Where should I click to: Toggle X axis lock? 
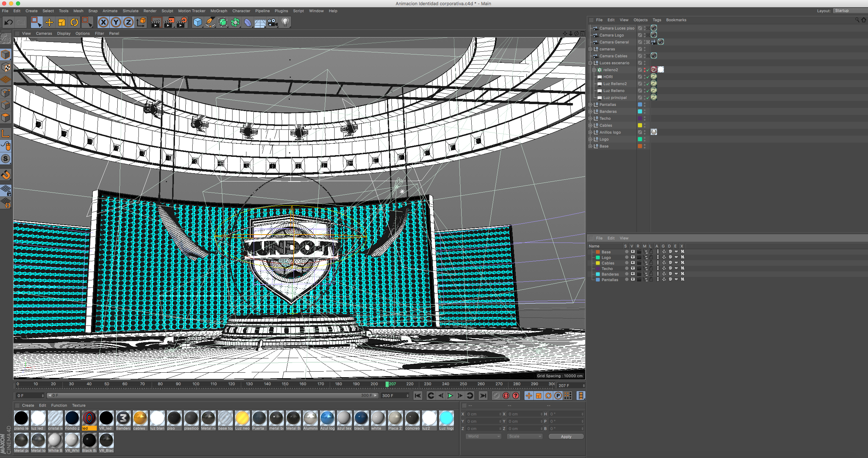pyautogui.click(x=103, y=23)
